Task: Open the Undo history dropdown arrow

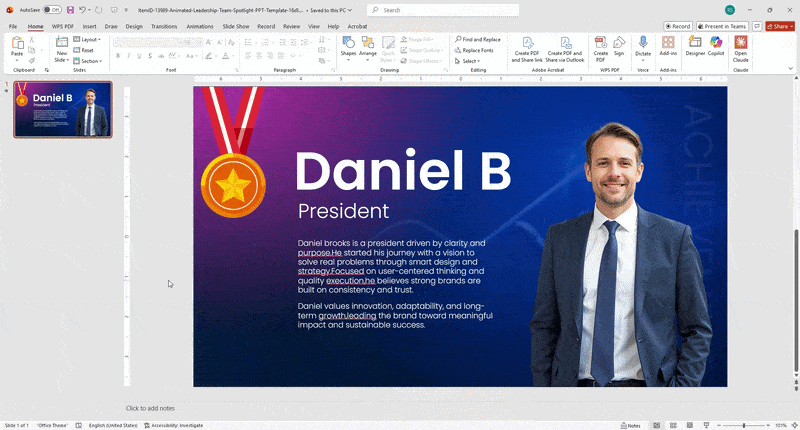Action: [89, 10]
